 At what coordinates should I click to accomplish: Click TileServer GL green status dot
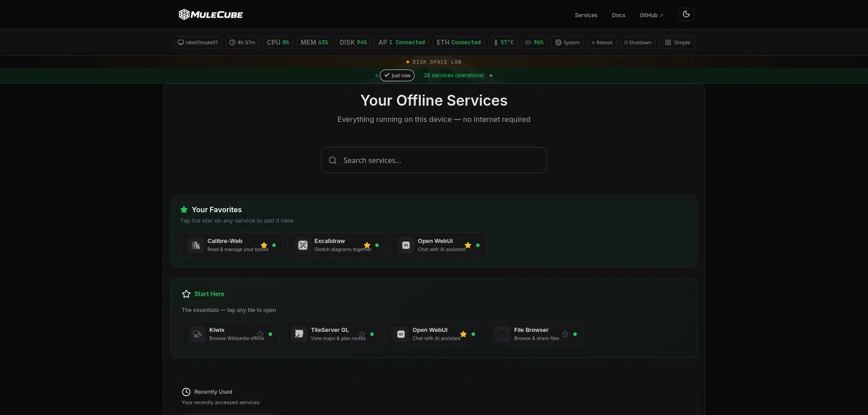(x=372, y=334)
